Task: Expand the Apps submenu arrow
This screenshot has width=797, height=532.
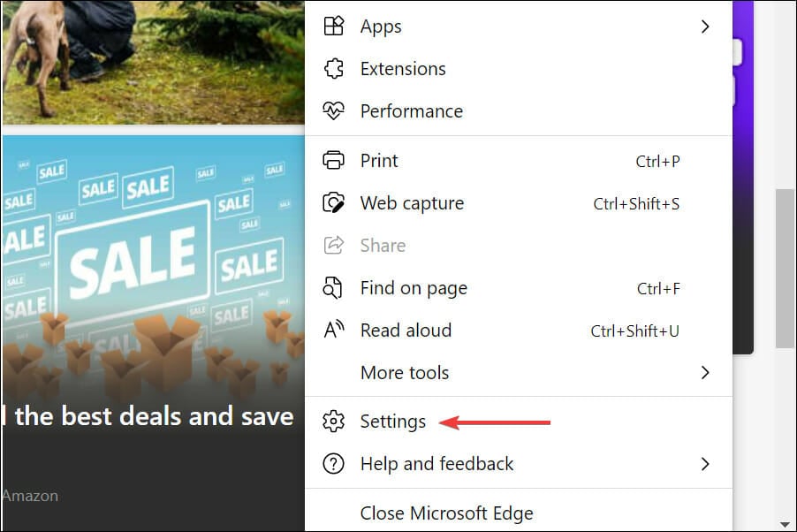Action: coord(704,27)
